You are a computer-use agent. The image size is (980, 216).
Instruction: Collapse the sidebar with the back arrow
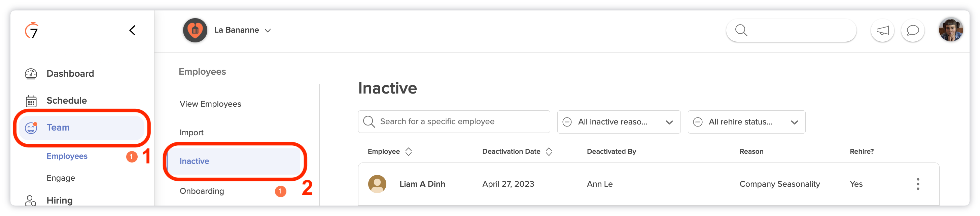(132, 30)
